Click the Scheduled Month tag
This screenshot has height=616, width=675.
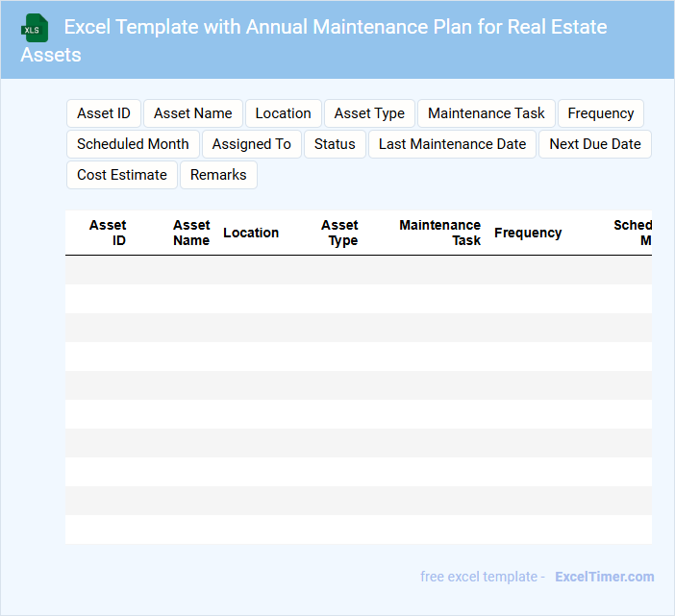coord(133,144)
